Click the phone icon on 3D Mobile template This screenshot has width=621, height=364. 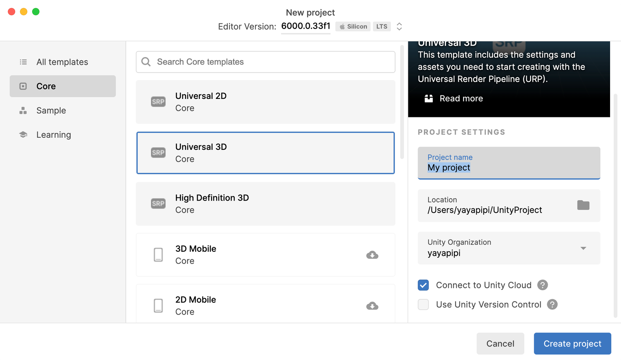158,255
